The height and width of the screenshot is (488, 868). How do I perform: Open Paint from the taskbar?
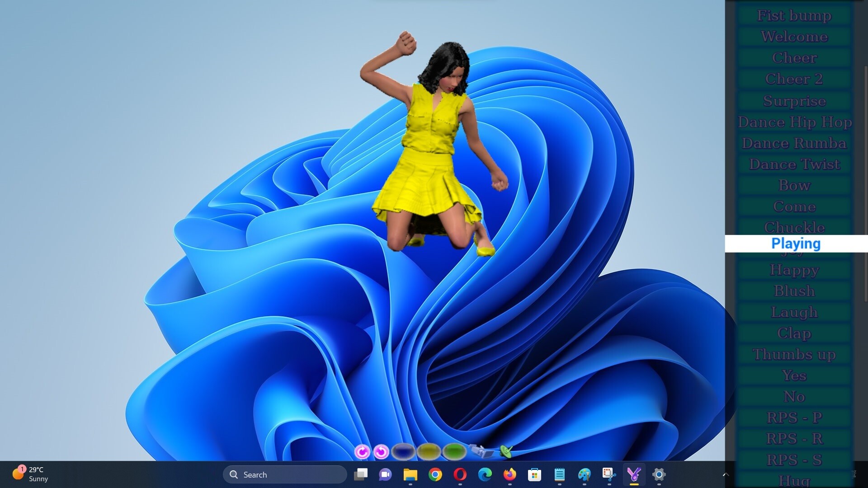584,475
